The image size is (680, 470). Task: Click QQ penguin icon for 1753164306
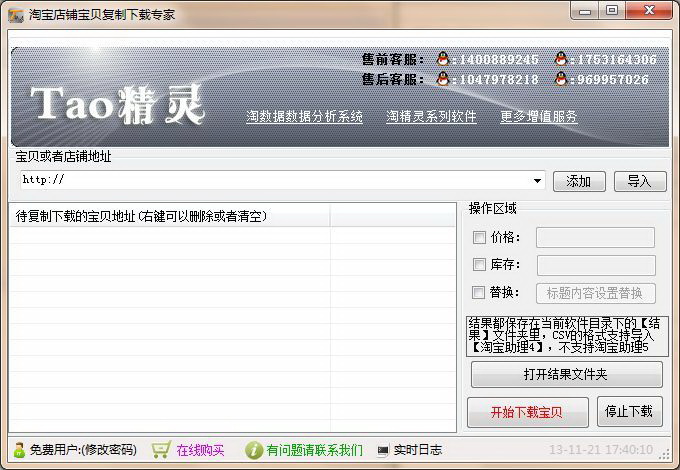(561, 59)
